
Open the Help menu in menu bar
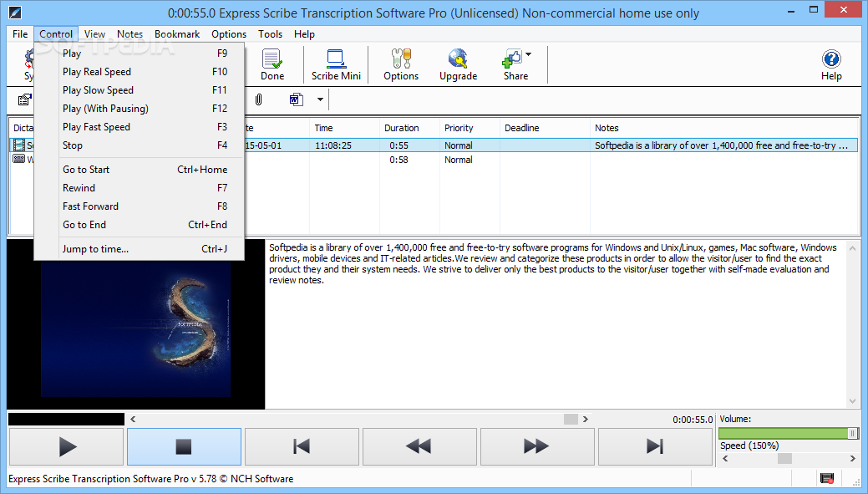tap(304, 33)
